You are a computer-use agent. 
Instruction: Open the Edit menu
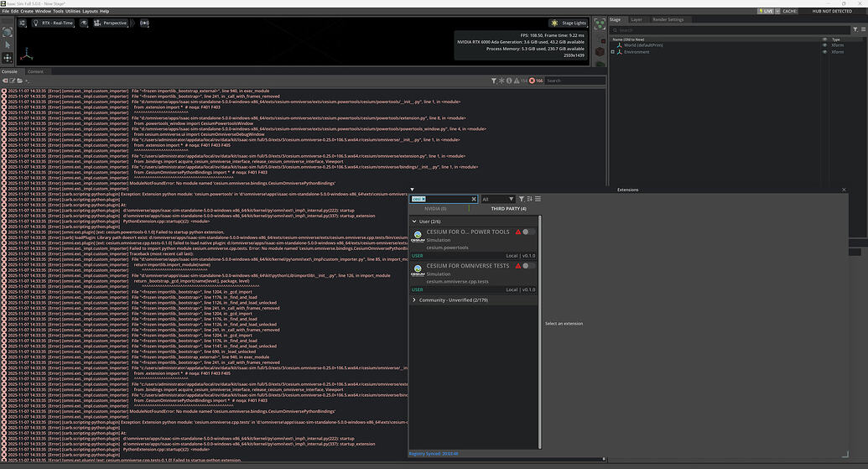click(x=15, y=11)
